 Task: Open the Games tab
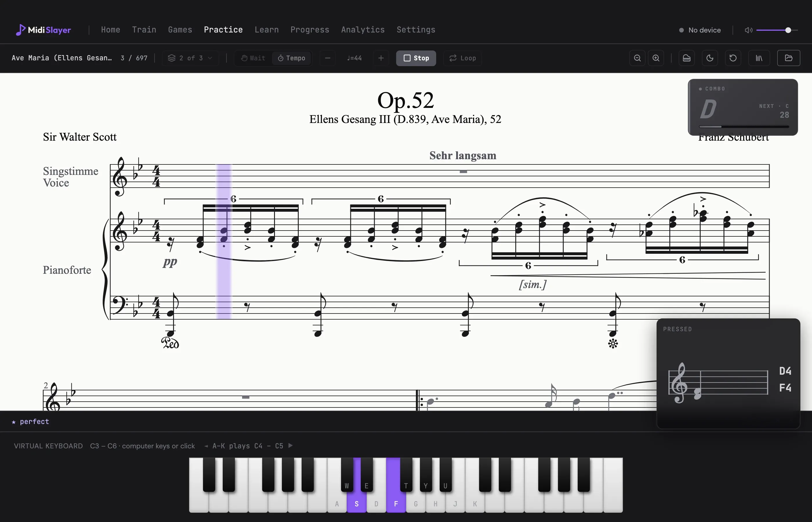click(x=180, y=30)
